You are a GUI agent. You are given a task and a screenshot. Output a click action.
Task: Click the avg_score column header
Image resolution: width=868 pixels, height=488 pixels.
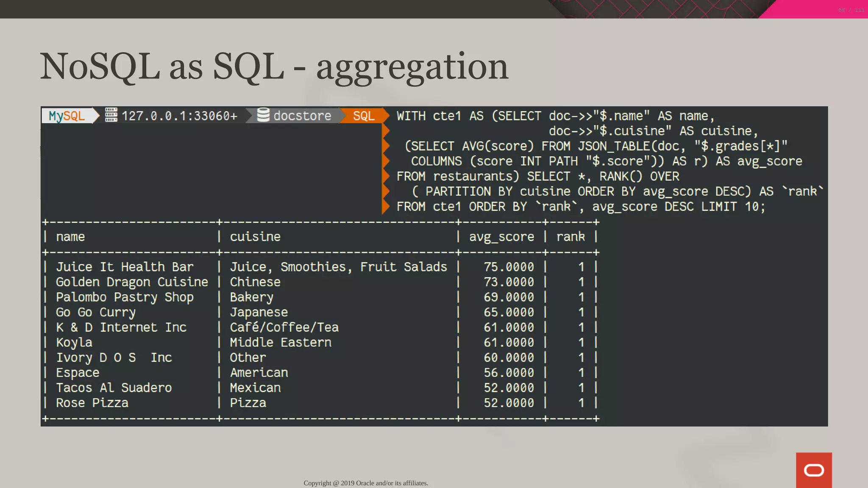coord(501,237)
